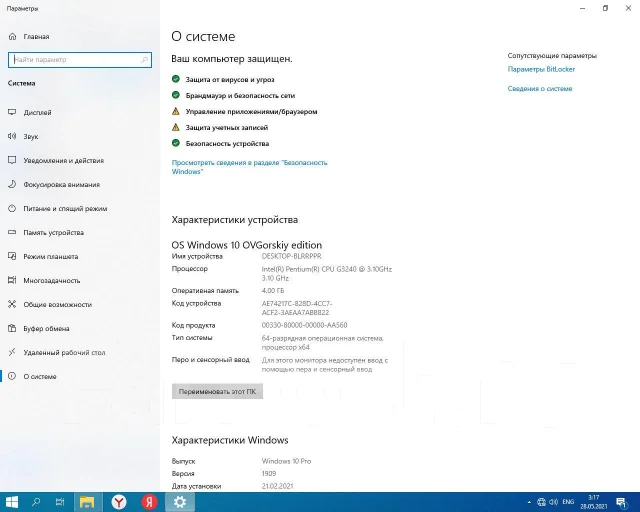Click the Найти параметр search field
Viewport: 640px width, 512px height.
(x=80, y=60)
